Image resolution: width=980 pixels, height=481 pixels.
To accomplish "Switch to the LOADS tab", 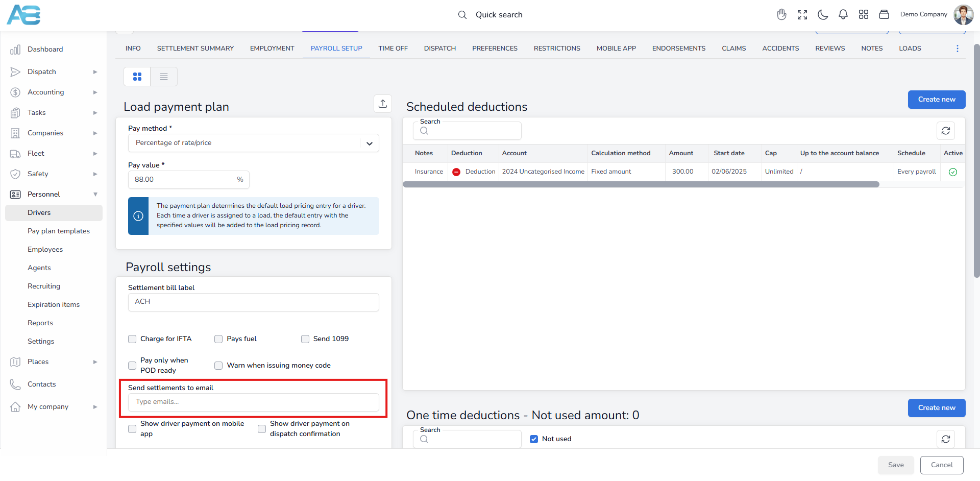I will click(910, 49).
